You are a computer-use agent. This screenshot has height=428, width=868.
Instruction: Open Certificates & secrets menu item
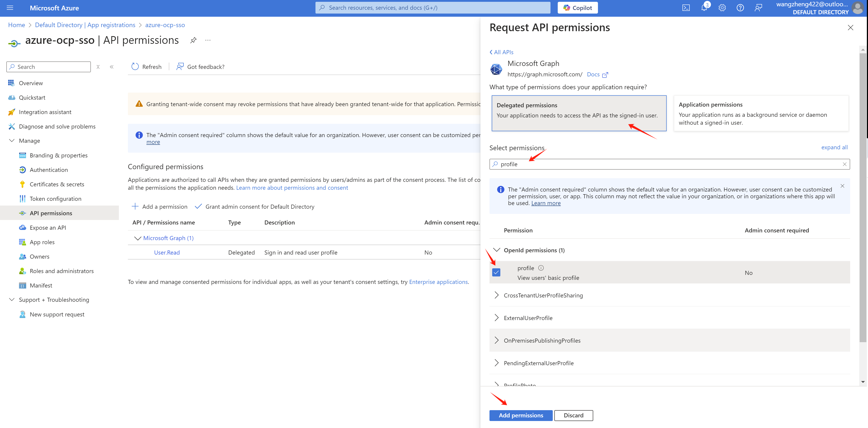click(56, 184)
